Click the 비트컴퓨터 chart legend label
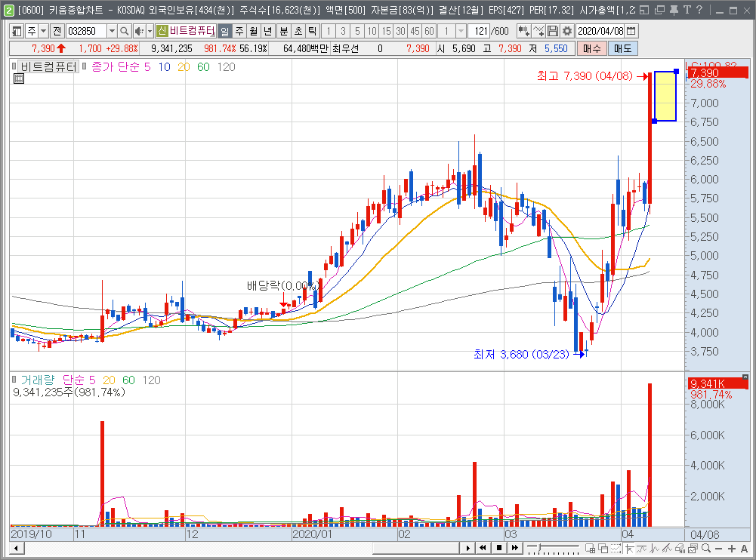The height and width of the screenshot is (560, 756). [x=48, y=67]
